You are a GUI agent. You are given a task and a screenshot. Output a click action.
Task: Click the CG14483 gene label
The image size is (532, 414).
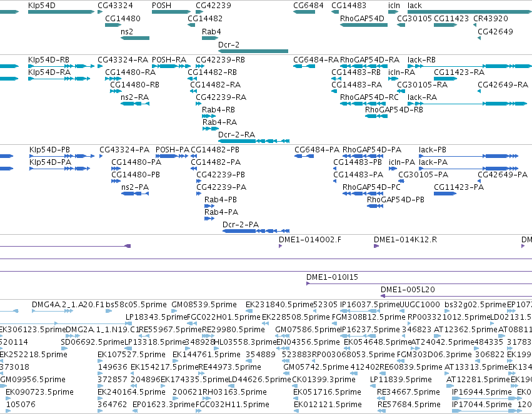coord(348,6)
